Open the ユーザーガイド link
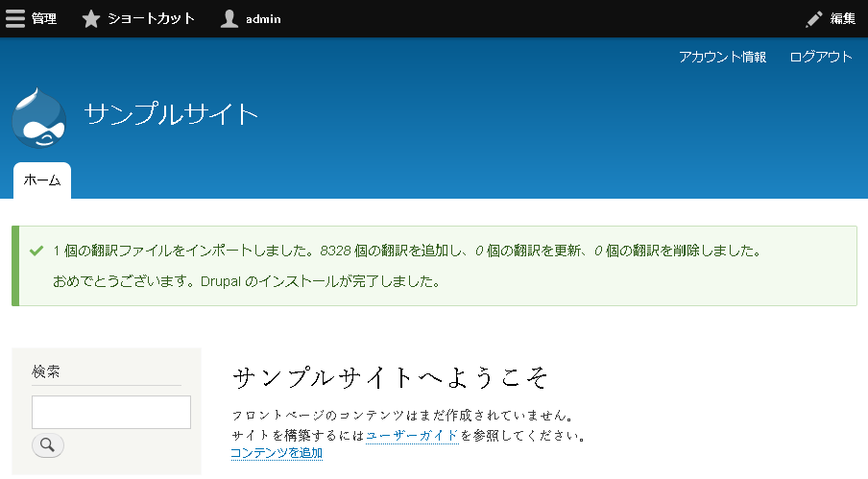This screenshot has height=479, width=868. tap(412, 436)
